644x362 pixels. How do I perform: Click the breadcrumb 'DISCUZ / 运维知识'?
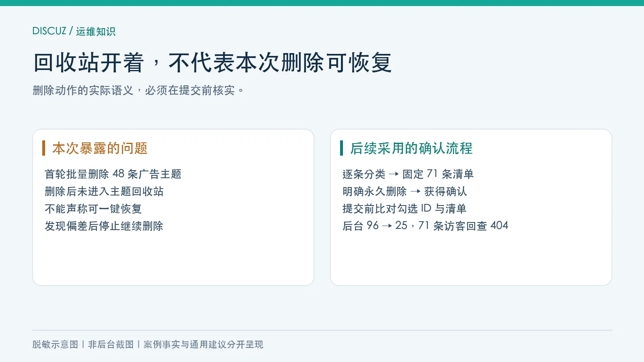(x=74, y=31)
